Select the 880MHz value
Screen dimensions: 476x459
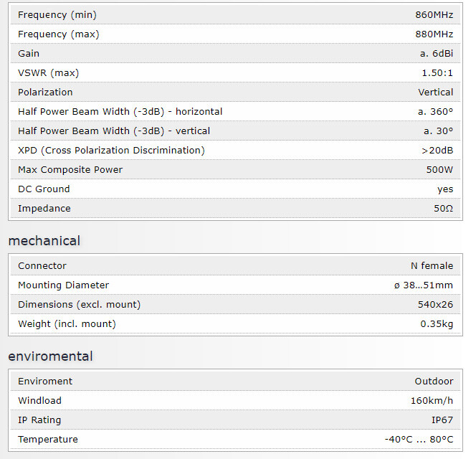pyautogui.click(x=434, y=34)
